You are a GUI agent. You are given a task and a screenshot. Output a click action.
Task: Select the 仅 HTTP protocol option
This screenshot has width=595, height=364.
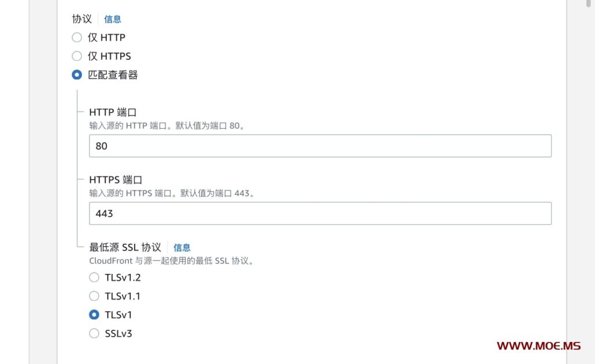coord(77,38)
